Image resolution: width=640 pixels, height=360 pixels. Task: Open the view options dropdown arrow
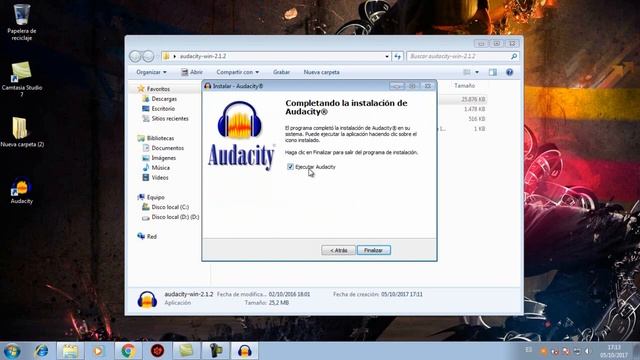[x=477, y=72]
